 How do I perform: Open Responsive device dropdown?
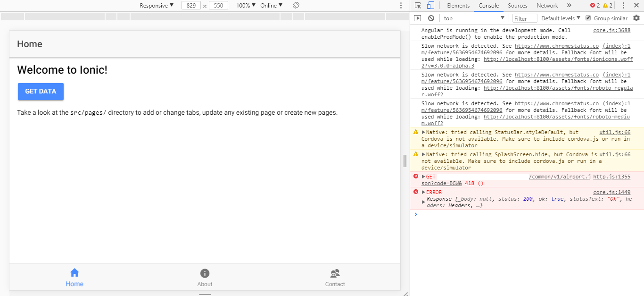tap(157, 6)
